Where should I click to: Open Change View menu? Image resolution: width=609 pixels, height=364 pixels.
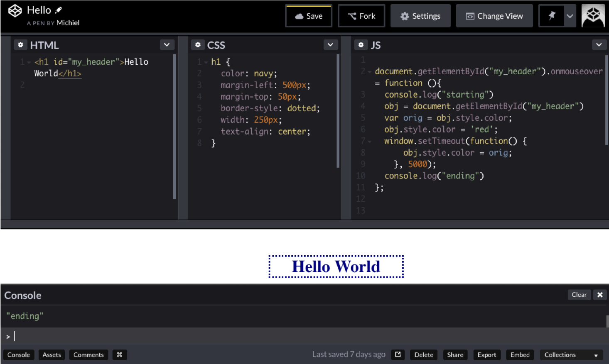coord(494,16)
